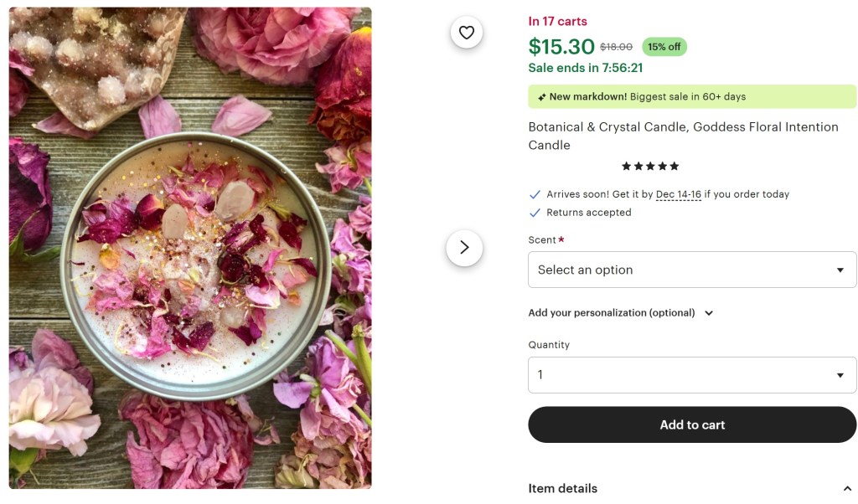Show the next product photo
Image resolution: width=858 pixels, height=504 pixels.
click(x=464, y=248)
